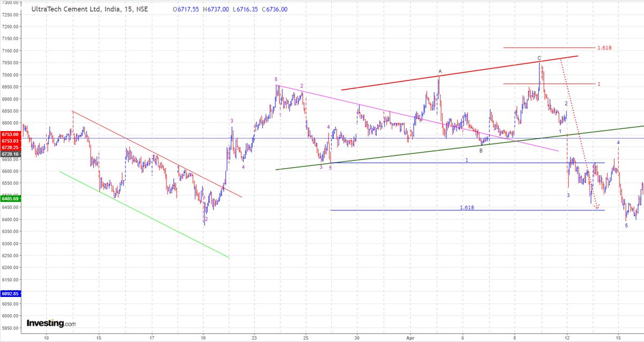
Task: Click the blue 1.618 Fibonacci label
Action: point(467,207)
